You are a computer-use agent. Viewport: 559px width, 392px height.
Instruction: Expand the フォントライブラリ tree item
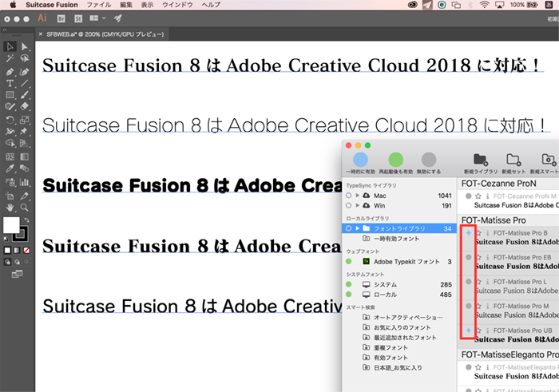pyautogui.click(x=357, y=228)
